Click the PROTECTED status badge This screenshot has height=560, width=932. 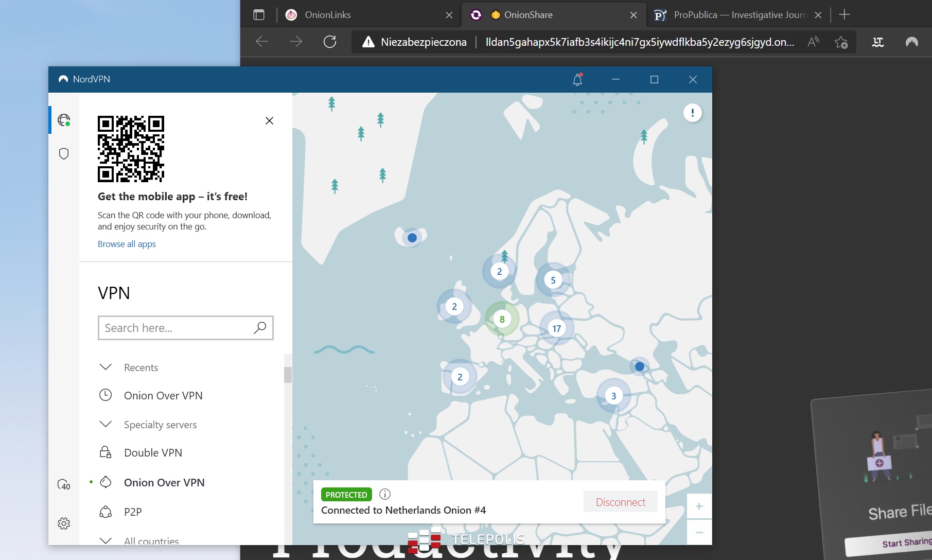pos(346,495)
